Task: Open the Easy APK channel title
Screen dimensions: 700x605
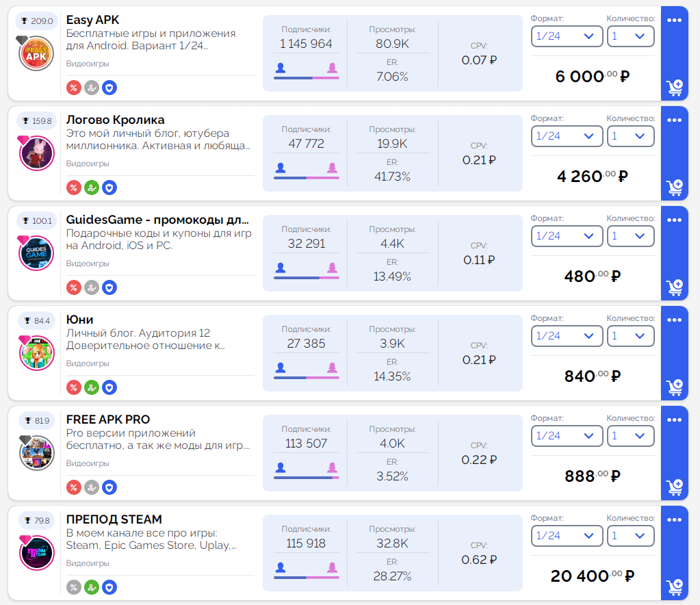Action: pos(92,20)
